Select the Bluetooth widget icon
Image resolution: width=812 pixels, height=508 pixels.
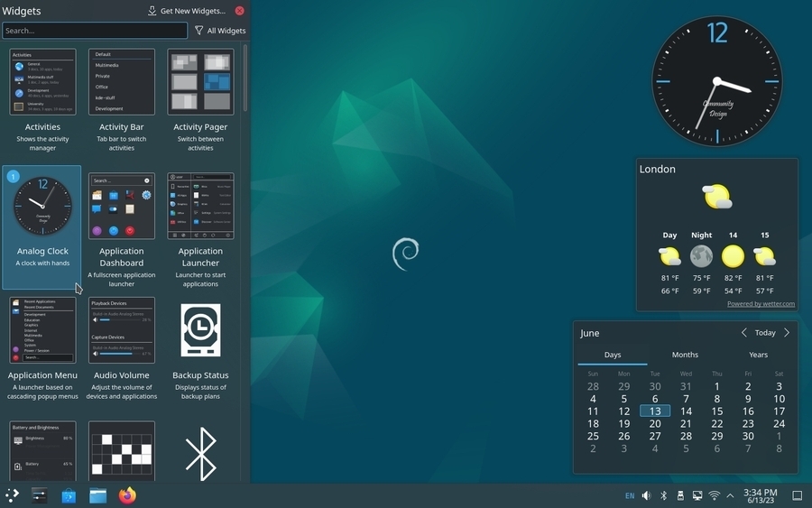(x=200, y=454)
